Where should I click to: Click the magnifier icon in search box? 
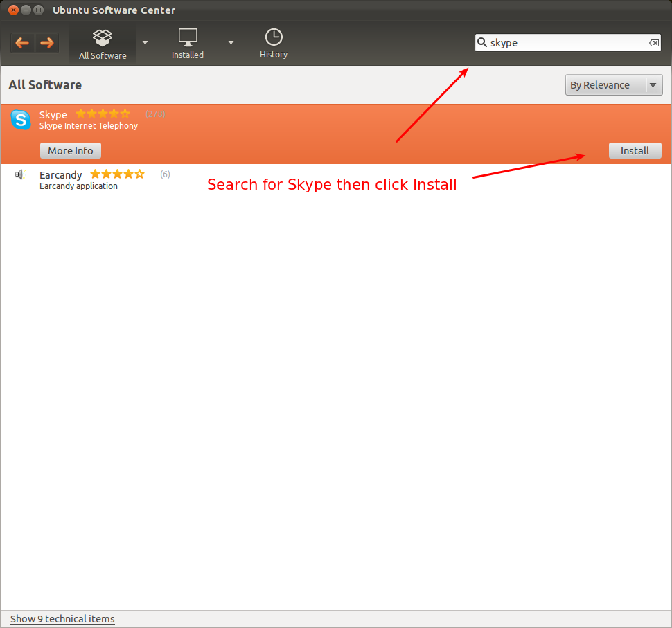pyautogui.click(x=482, y=42)
